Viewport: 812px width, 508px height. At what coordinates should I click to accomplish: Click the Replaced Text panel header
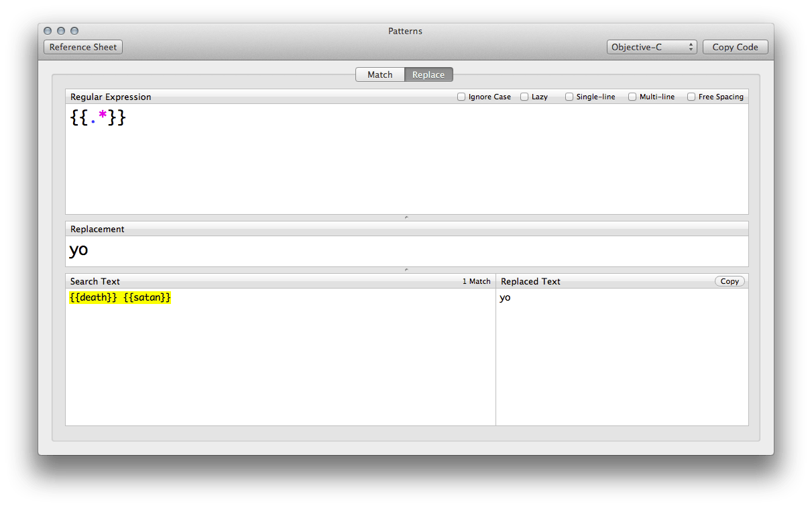click(x=530, y=281)
